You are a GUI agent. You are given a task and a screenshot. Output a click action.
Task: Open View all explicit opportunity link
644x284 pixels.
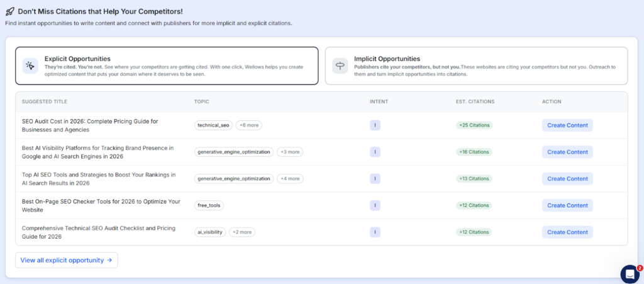click(x=66, y=260)
